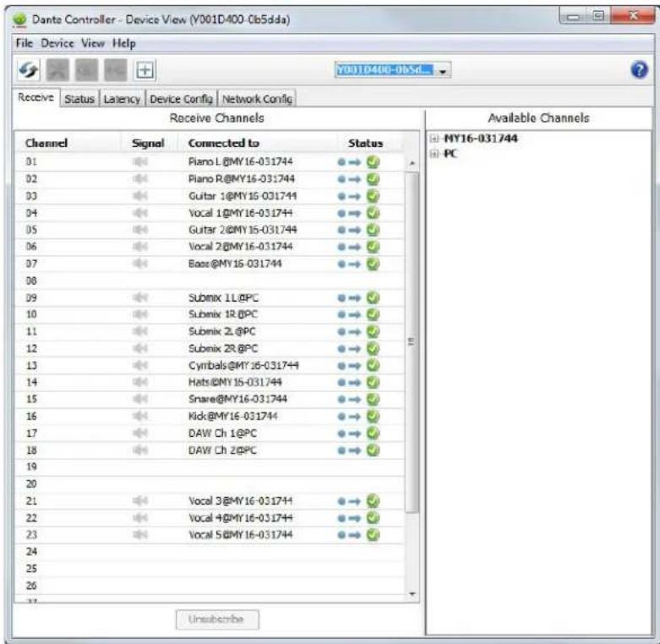Select Hats@MY16-031744 row text
Viewport: 660px width, 644px height.
pyautogui.click(x=235, y=382)
